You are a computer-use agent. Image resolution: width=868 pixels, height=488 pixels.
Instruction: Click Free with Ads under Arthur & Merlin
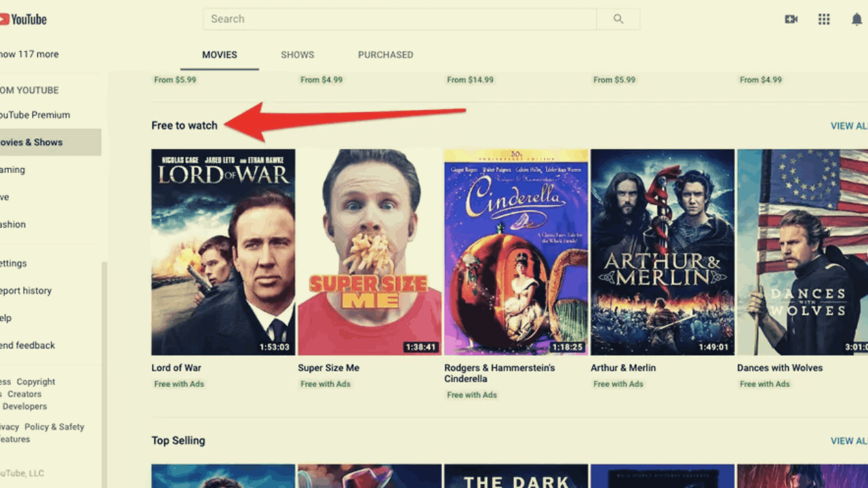point(618,384)
